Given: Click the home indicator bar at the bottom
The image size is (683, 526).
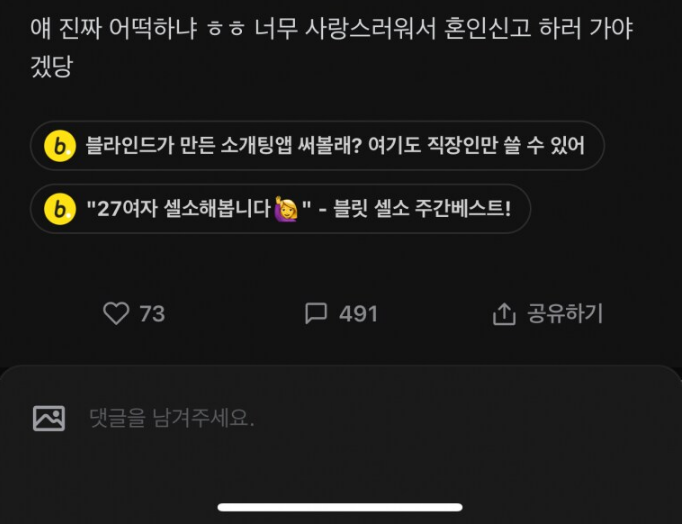Looking at the screenshot, I should pos(340,507).
